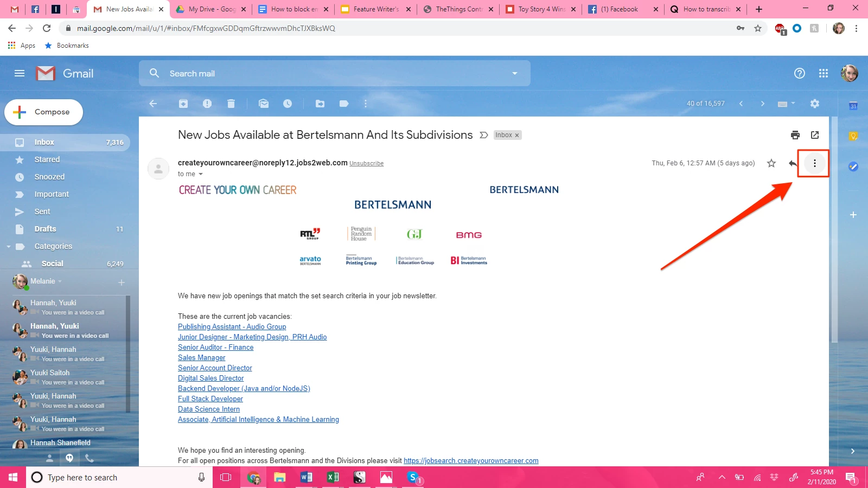Go back to inbox with the back arrow
The image size is (868, 488).
153,104
